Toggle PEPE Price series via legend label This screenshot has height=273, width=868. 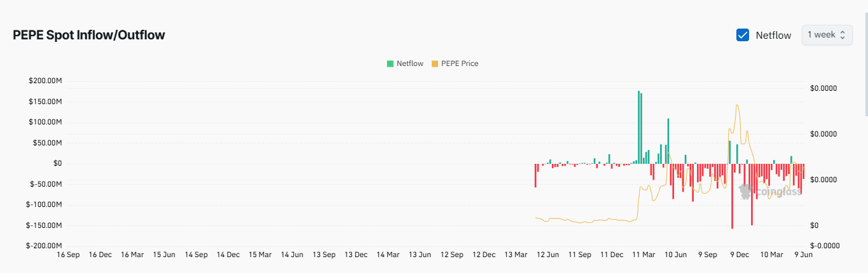pos(459,63)
